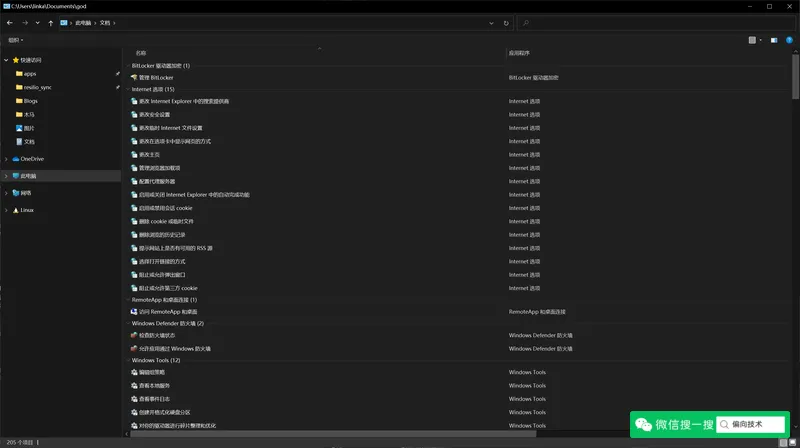Viewport: 800px width, 448px height.
Task: Collapse the Internet 选项 (15) group
Action: [x=128, y=89]
